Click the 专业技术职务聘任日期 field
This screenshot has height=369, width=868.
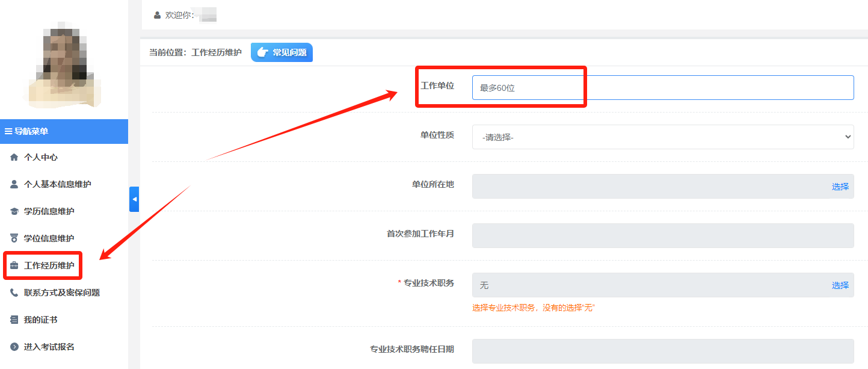(662, 351)
